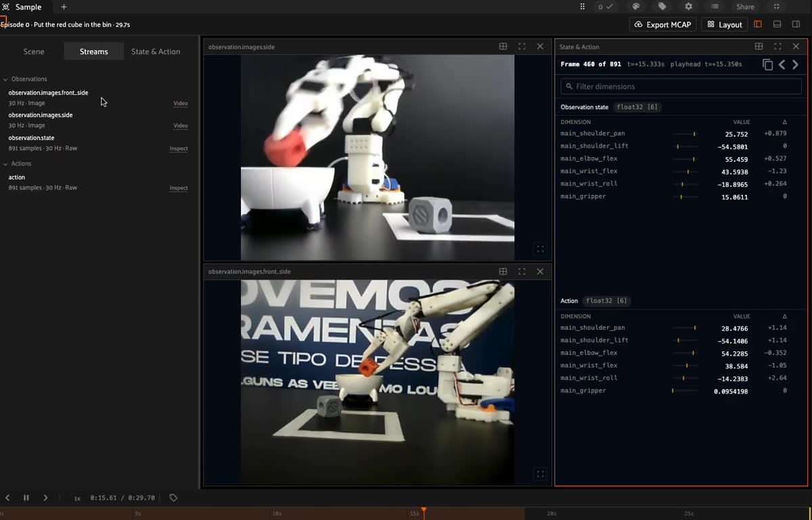Select the observation.state stream row
The height and width of the screenshot is (520, 812).
pos(98,143)
